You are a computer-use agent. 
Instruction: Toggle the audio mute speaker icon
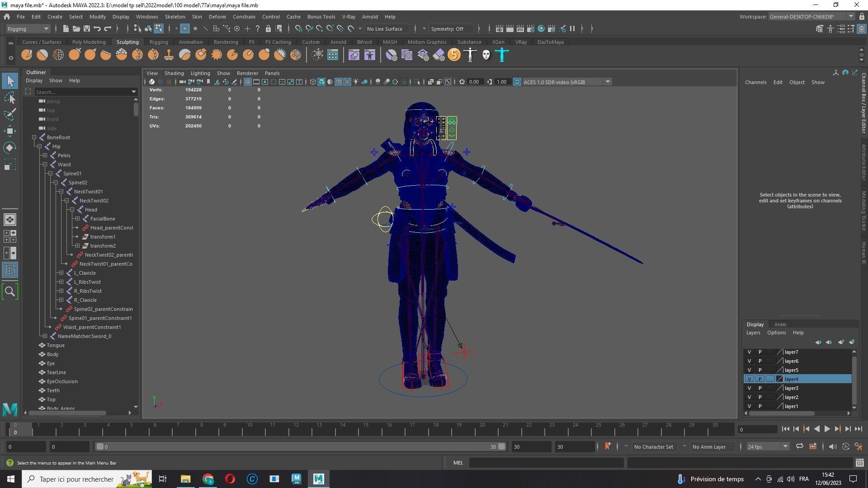pyautogui.click(x=832, y=447)
